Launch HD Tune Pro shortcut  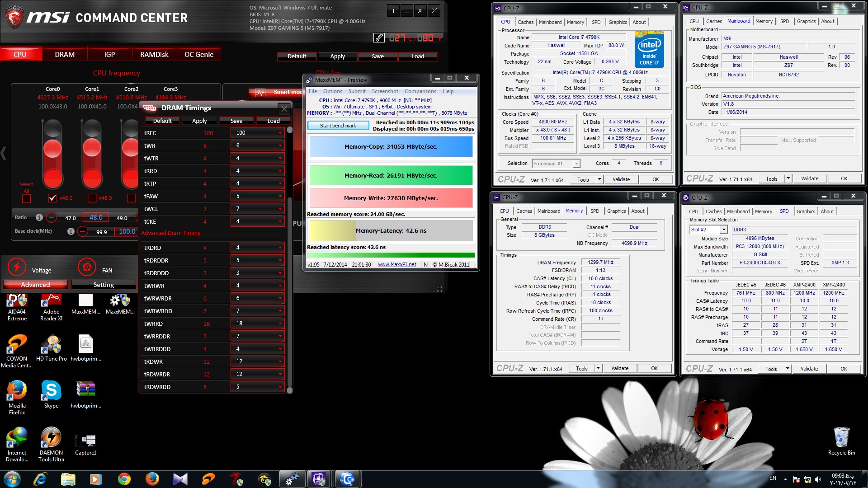(51, 348)
